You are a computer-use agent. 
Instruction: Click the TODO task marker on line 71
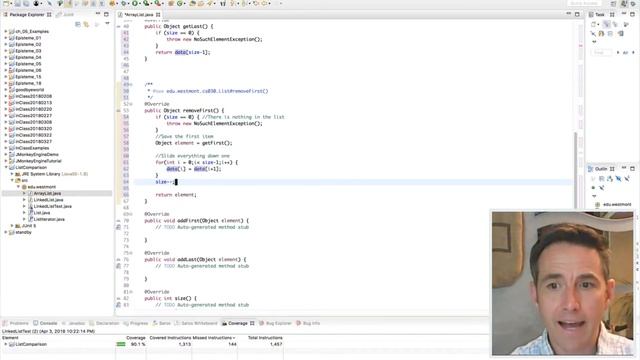point(118,227)
